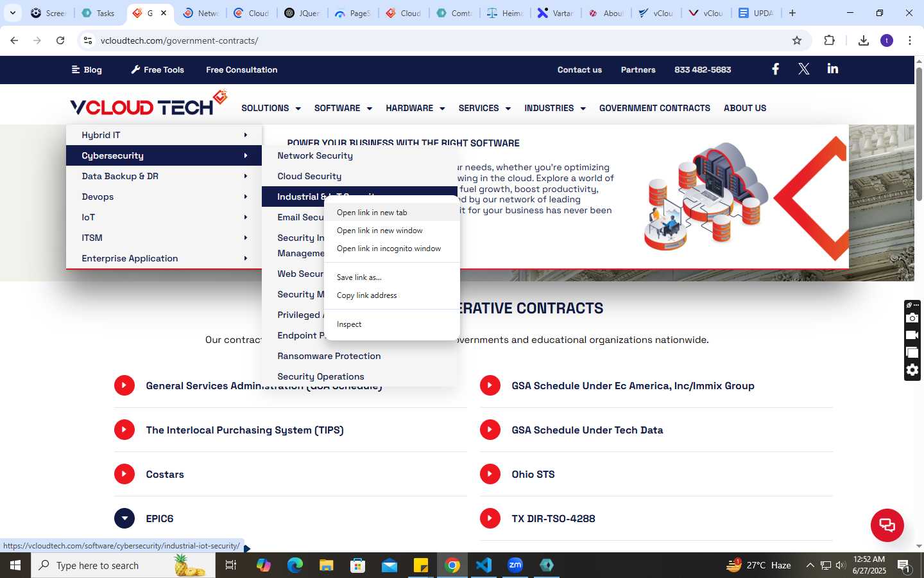The height and width of the screenshot is (578, 924).
Task: Click the Windows taskbar search box
Action: click(x=123, y=565)
